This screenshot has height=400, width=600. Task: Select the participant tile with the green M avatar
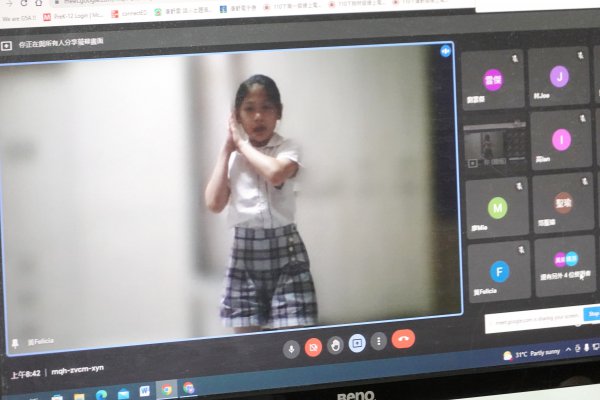click(497, 208)
